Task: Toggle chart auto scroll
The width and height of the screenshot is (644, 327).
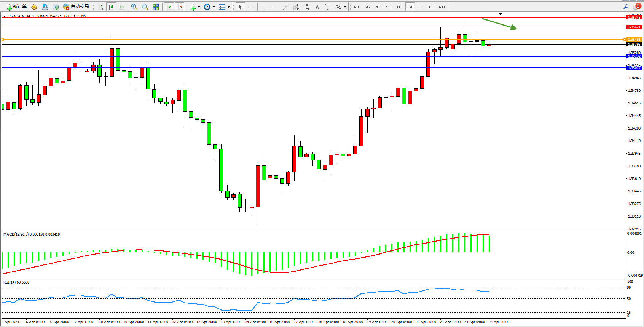Action: (169, 7)
